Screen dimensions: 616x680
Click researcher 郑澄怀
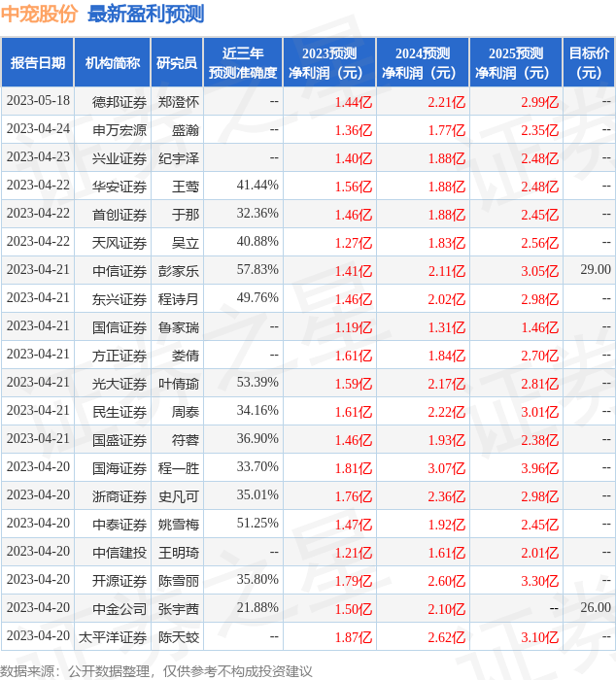tap(179, 102)
